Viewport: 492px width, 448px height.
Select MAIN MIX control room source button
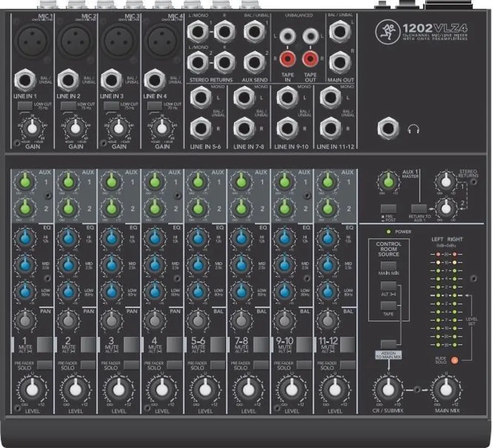coord(389,265)
